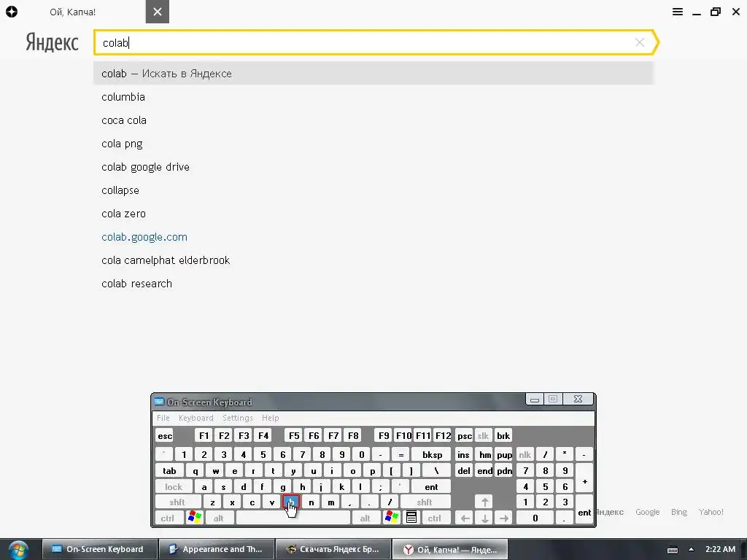747x560 pixels.
Task: Click the space bar key
Action: tap(293, 518)
